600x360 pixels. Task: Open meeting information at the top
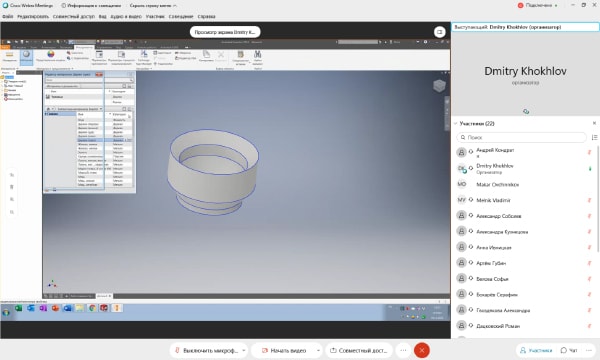[x=91, y=5]
